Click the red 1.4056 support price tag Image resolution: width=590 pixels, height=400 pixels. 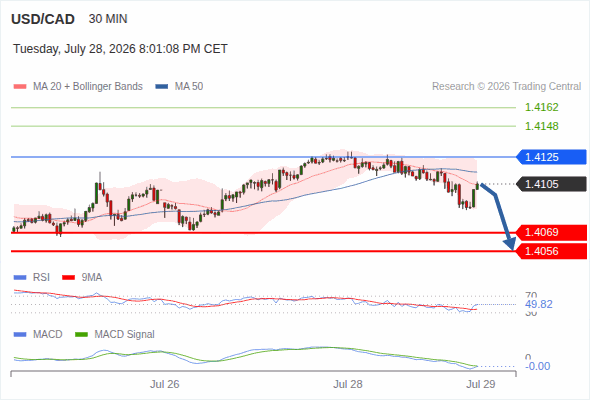click(x=551, y=251)
